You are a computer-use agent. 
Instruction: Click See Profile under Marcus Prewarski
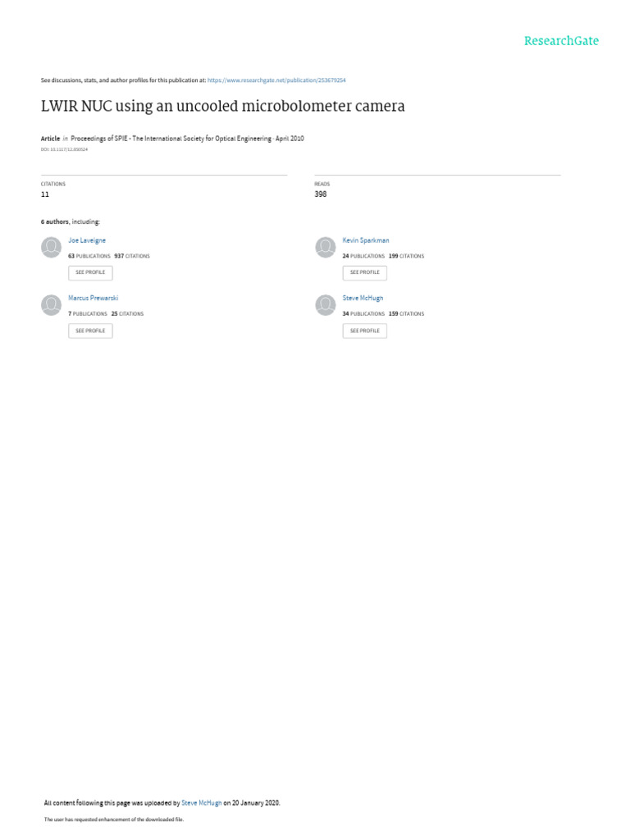90,331
